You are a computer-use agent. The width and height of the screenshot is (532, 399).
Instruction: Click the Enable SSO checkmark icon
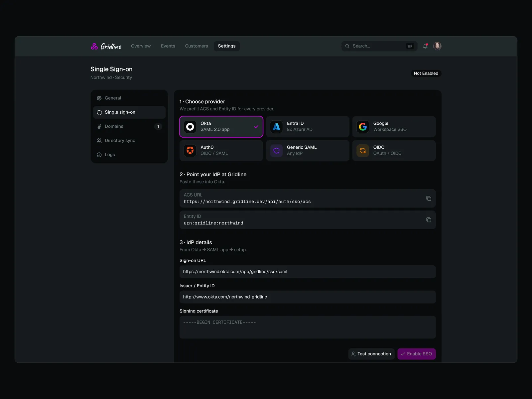(x=403, y=354)
